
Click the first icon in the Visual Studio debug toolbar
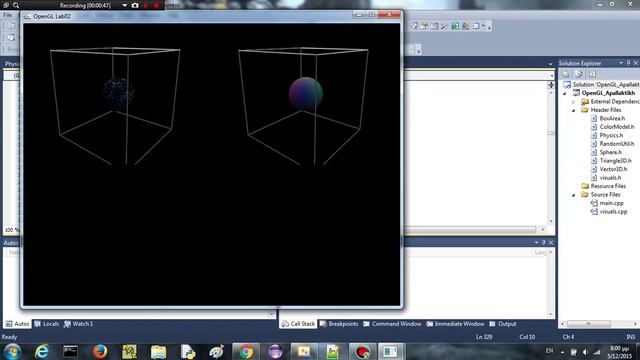414,26
